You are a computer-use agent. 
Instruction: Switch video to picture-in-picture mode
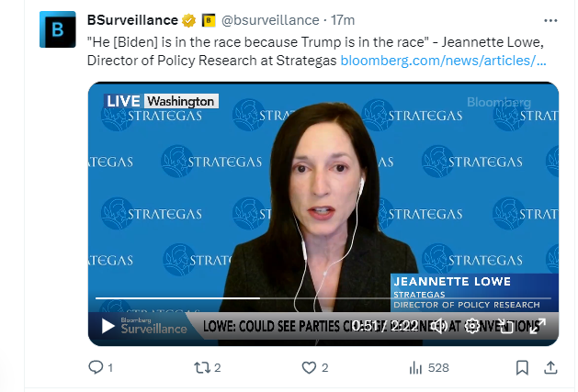(505, 326)
